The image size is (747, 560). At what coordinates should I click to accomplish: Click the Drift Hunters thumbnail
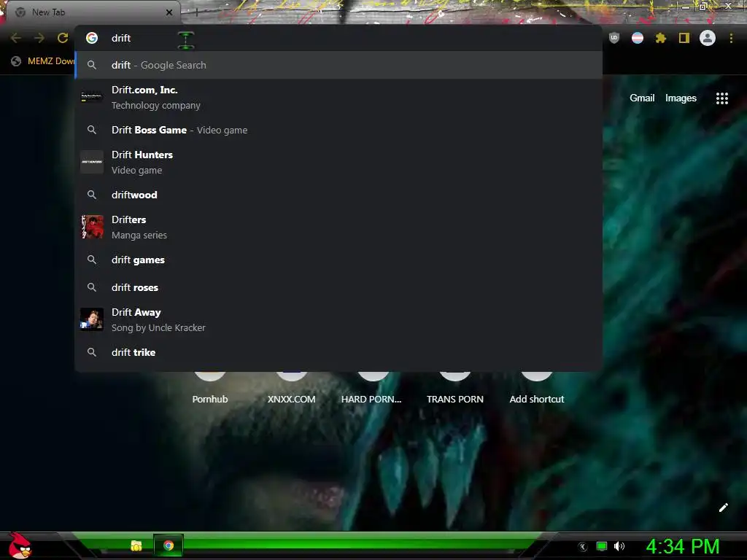(x=92, y=162)
